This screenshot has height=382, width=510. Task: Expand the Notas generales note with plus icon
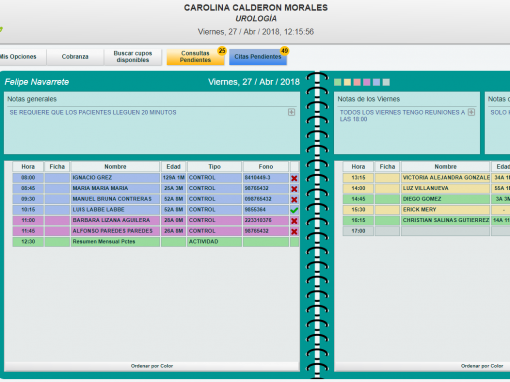click(291, 112)
